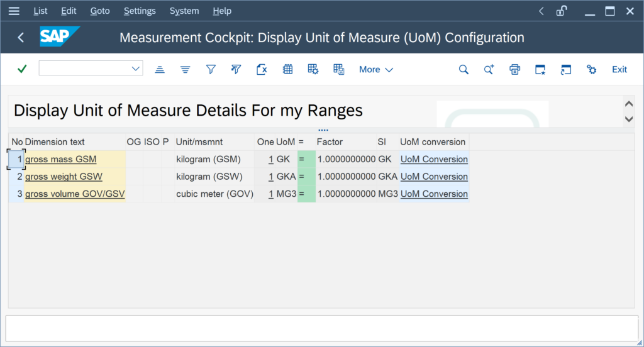The height and width of the screenshot is (347, 644).
Task: Open the Goto menu
Action: pos(100,11)
